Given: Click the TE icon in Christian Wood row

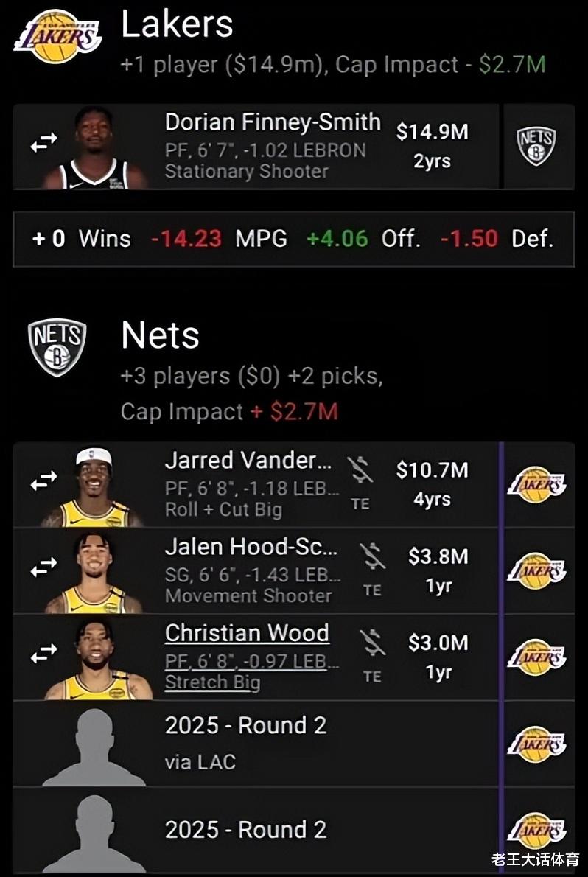Looking at the screenshot, I should click(x=372, y=653).
